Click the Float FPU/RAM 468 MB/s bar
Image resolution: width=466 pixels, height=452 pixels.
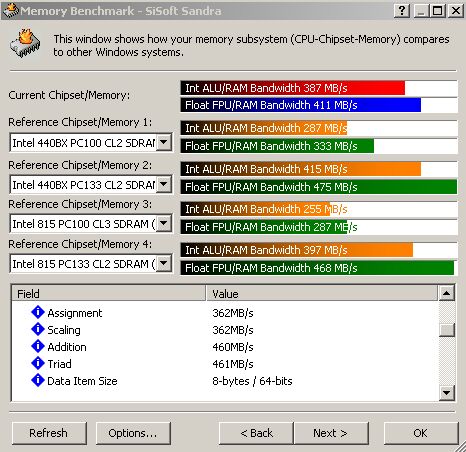(x=317, y=268)
